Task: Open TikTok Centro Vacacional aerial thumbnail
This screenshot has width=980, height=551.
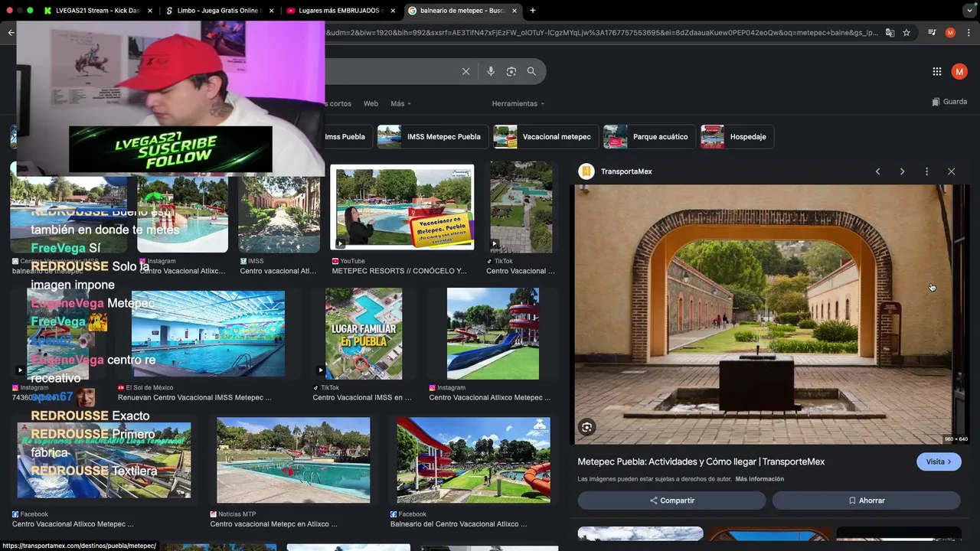Action: [x=521, y=207]
